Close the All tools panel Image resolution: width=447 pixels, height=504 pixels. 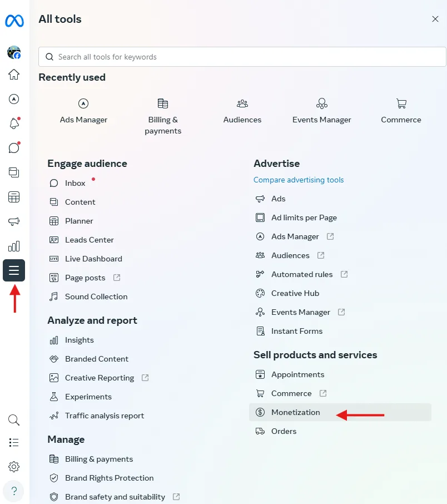[x=435, y=19]
